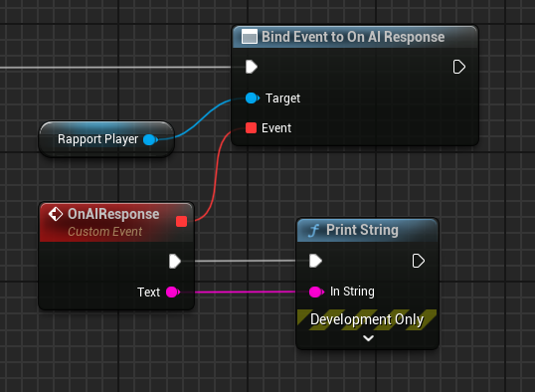Click the custom event diamond icon
This screenshot has width=535, height=392.
[56, 215]
